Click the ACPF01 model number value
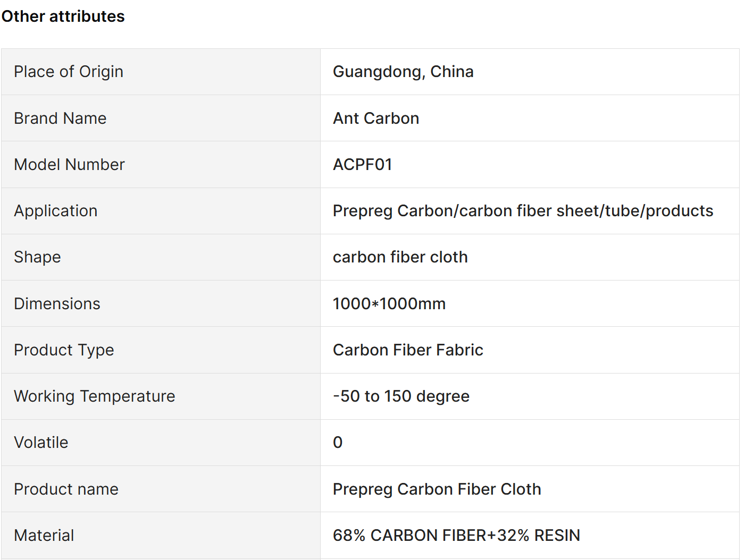Image resolution: width=753 pixels, height=560 pixels. tap(363, 165)
